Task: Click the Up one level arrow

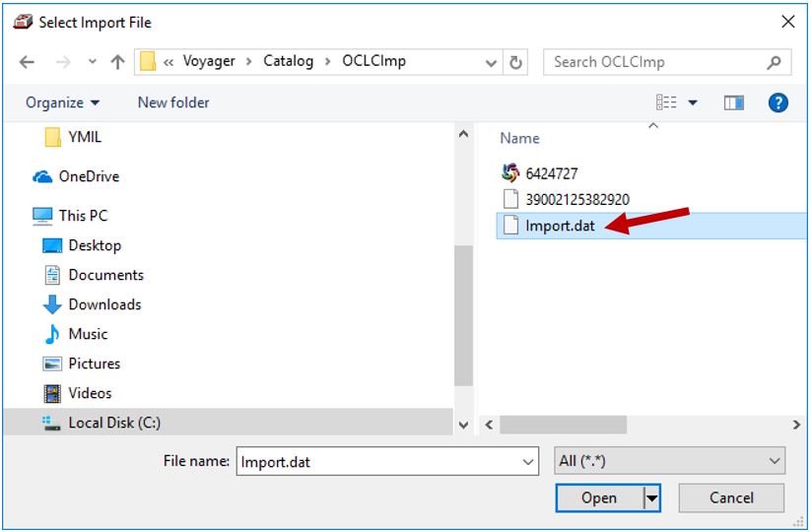Action: click(117, 62)
